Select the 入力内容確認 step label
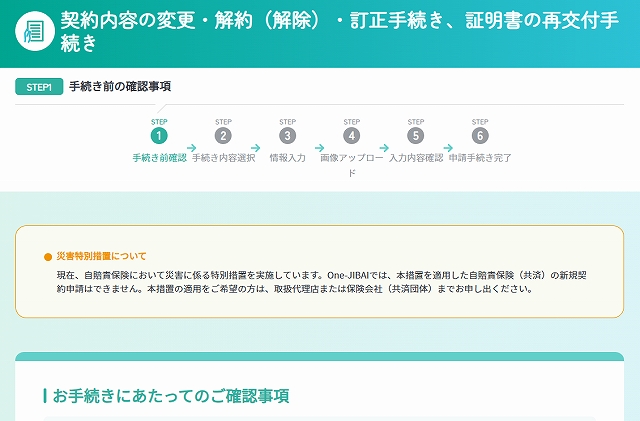 [x=416, y=158]
